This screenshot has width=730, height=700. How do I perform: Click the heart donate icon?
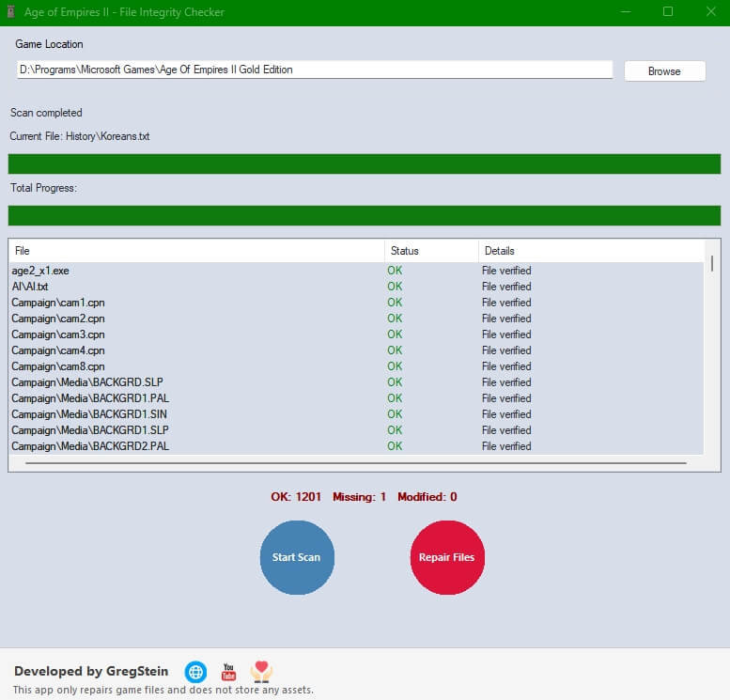(x=261, y=671)
